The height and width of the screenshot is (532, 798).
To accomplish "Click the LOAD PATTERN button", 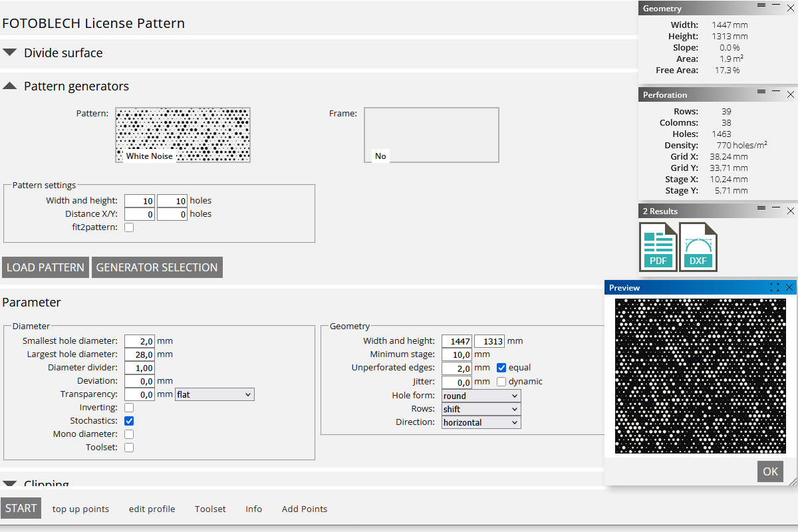I will [x=45, y=267].
